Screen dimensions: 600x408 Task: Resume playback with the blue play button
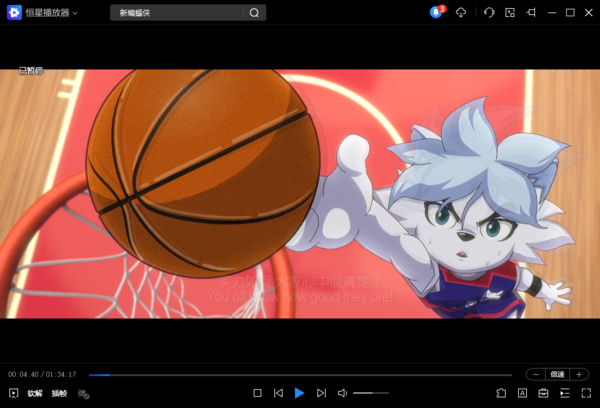coord(299,393)
